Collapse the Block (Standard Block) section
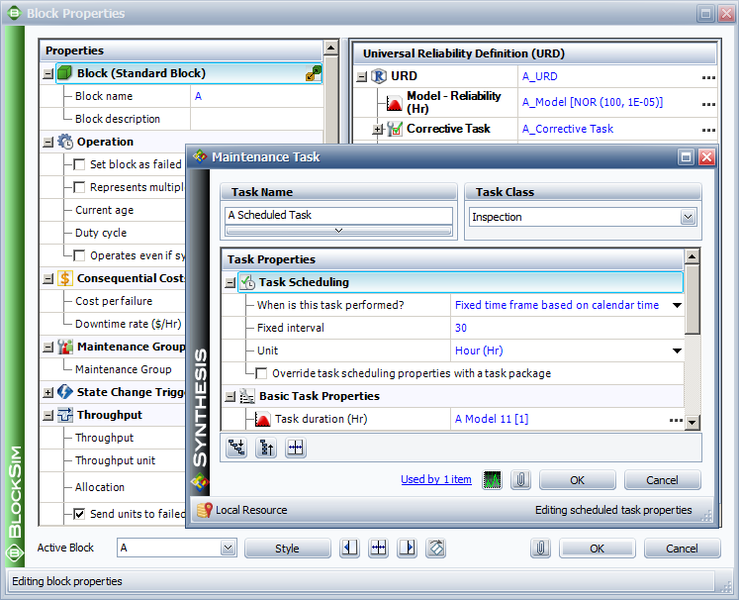Screen dimensions: 739x600 (x=48, y=74)
